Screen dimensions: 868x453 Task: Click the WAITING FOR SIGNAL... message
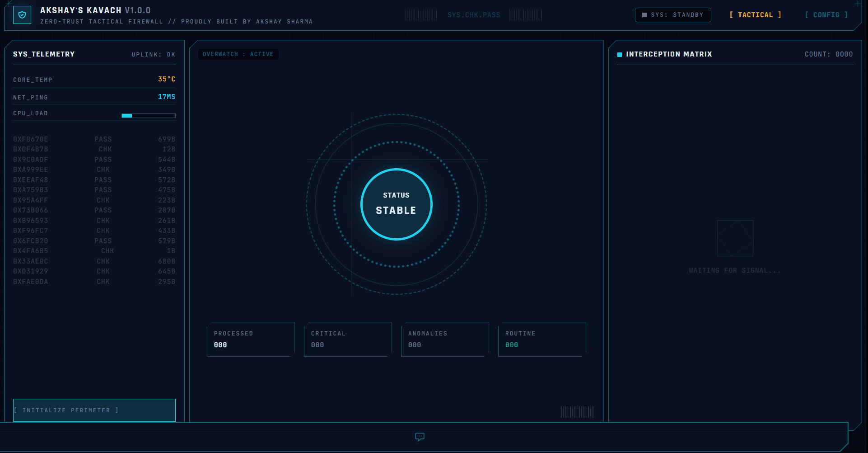point(735,270)
